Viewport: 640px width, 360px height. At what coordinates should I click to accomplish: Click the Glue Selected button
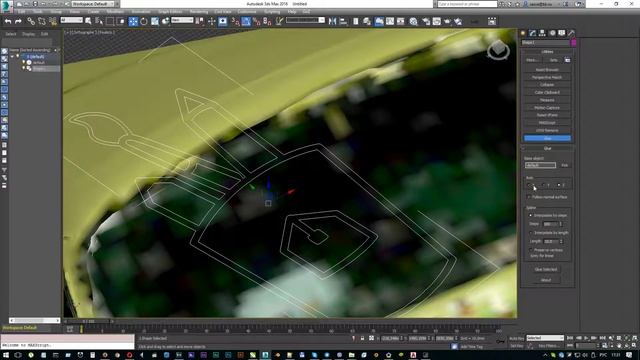[546, 269]
